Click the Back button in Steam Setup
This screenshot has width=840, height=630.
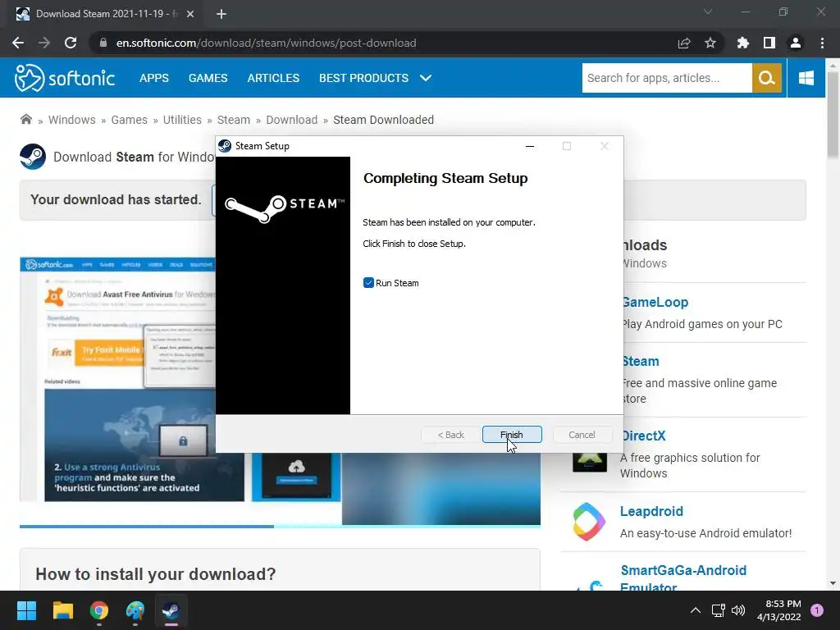coord(450,435)
